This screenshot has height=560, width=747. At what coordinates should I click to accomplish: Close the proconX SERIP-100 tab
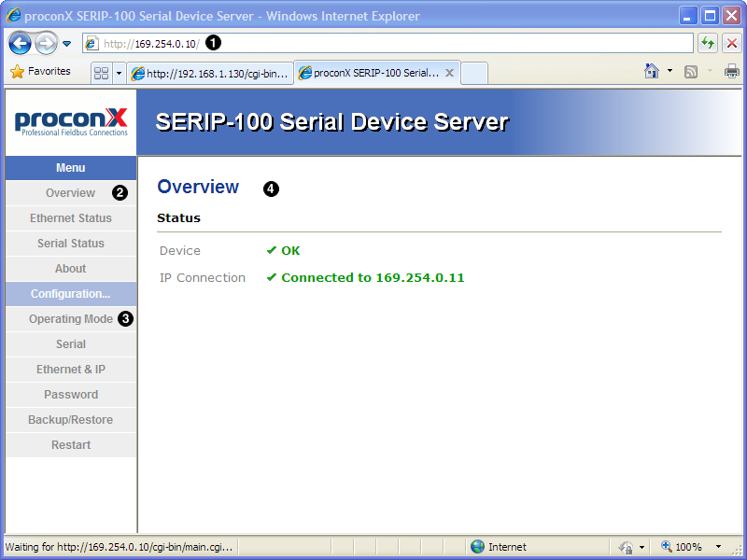(x=449, y=73)
